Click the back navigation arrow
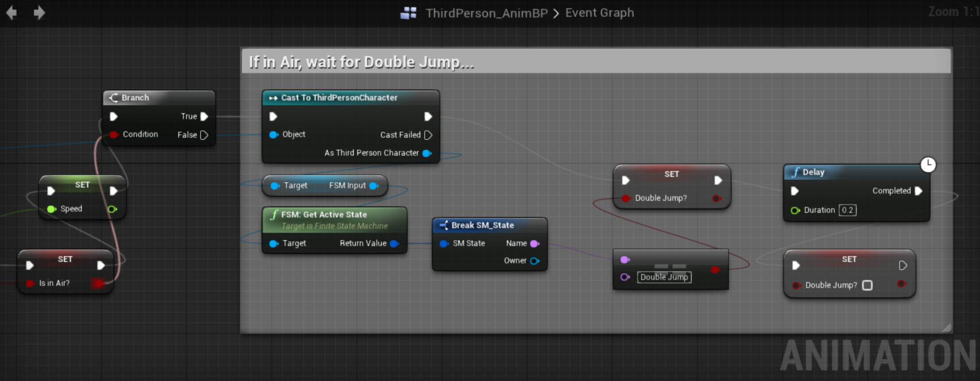 pos(12,13)
